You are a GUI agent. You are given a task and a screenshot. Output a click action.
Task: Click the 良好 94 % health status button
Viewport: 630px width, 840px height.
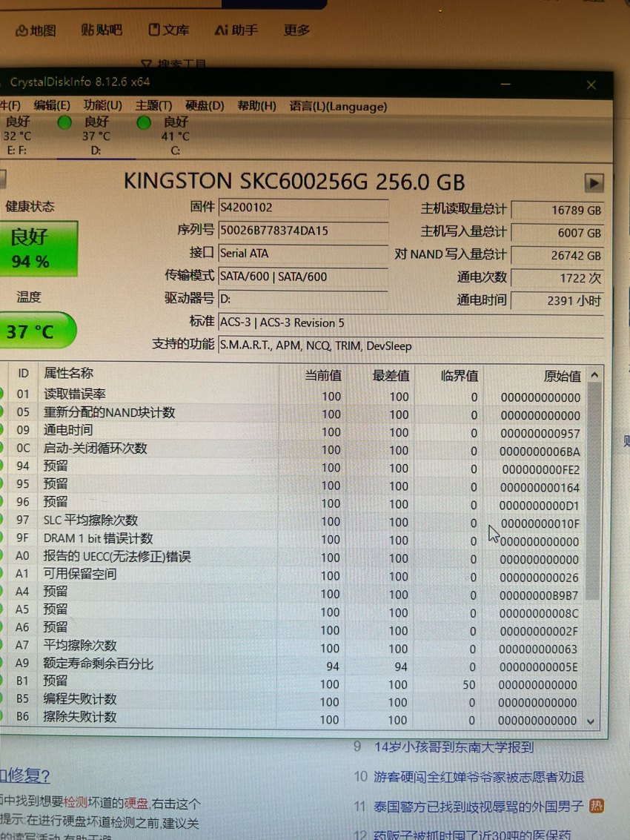[x=38, y=248]
